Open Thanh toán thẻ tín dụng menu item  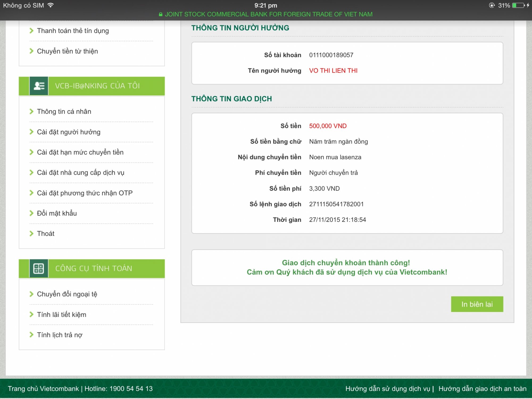point(73,31)
